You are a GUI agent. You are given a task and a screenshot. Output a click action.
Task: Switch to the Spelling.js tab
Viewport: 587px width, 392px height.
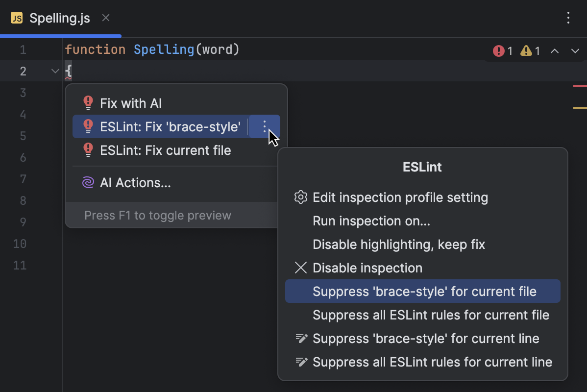click(x=59, y=18)
